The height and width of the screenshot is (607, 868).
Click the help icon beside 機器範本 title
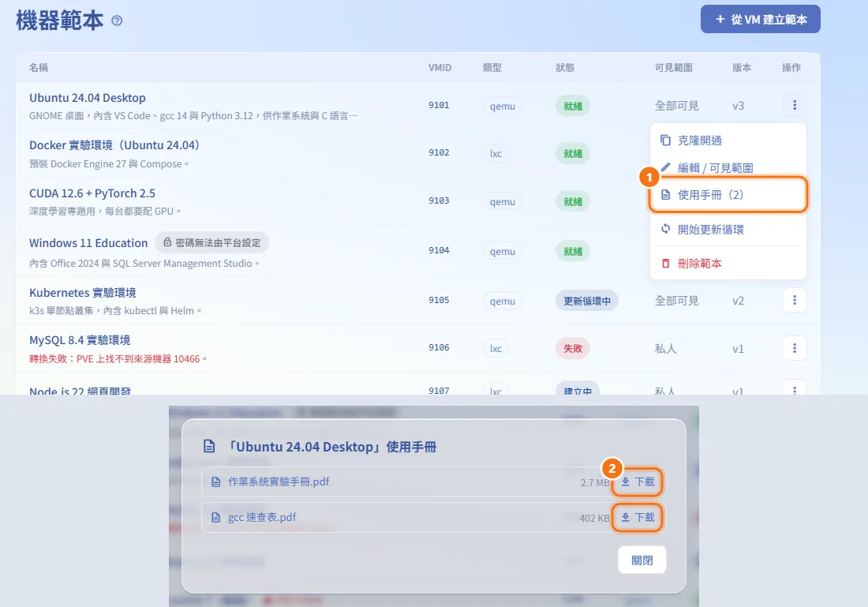(117, 21)
